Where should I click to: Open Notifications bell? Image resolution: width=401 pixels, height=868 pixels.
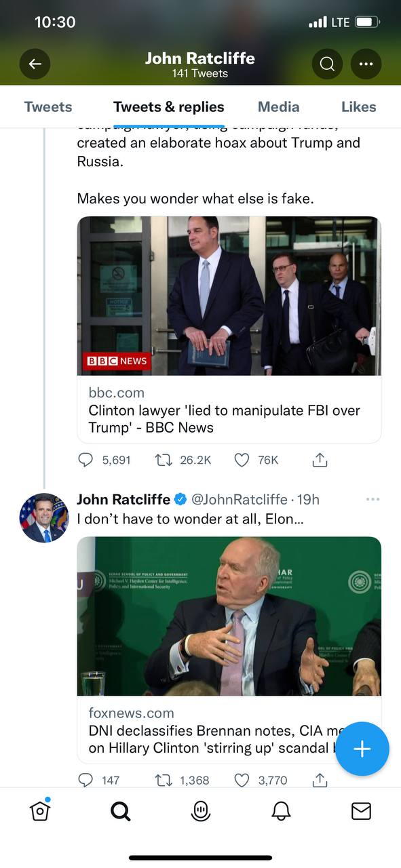click(x=281, y=811)
